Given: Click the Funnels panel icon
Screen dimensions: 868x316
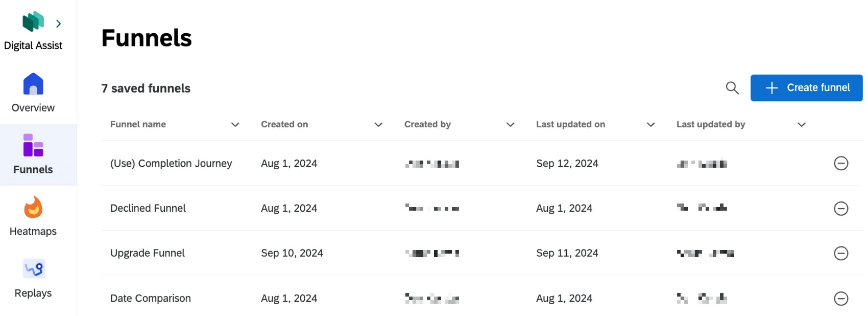Looking at the screenshot, I should pyautogui.click(x=33, y=147).
